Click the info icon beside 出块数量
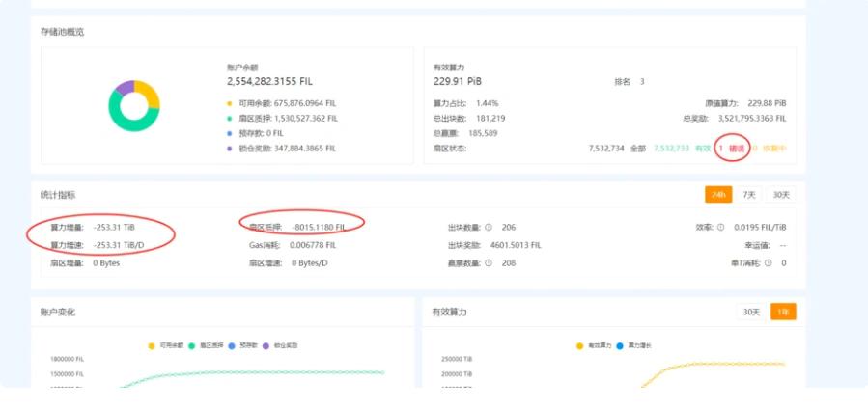The image size is (868, 410). pyautogui.click(x=488, y=228)
